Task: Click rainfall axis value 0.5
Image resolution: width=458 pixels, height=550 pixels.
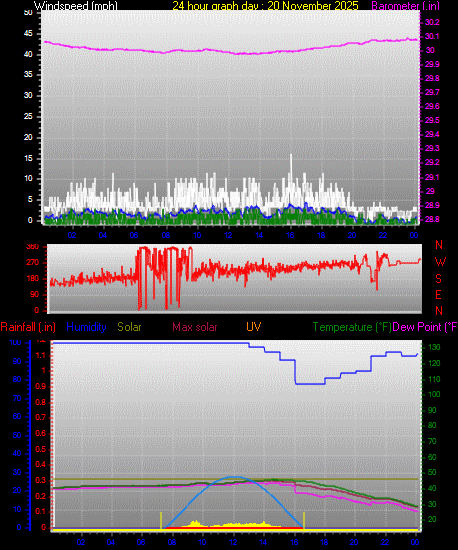Action: tap(41, 449)
